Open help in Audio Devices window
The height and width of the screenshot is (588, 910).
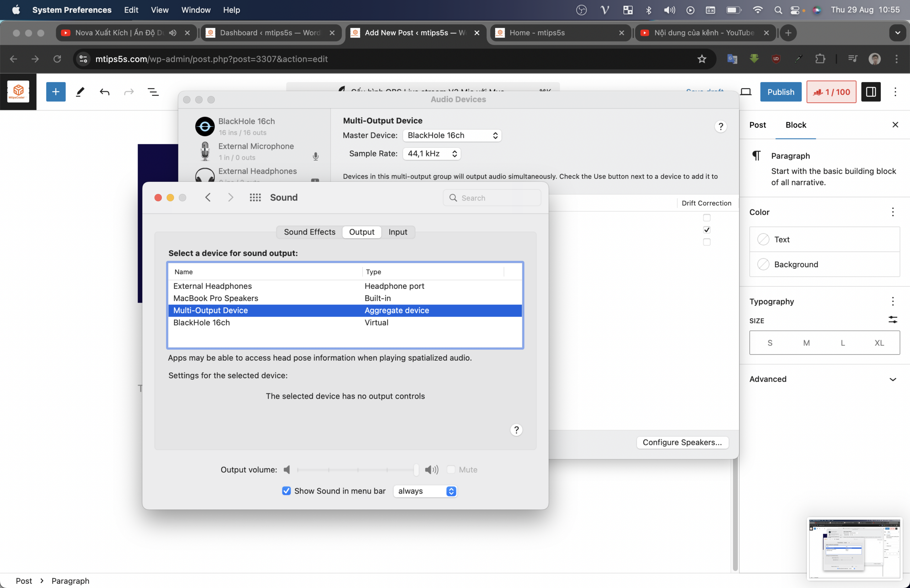[721, 126]
